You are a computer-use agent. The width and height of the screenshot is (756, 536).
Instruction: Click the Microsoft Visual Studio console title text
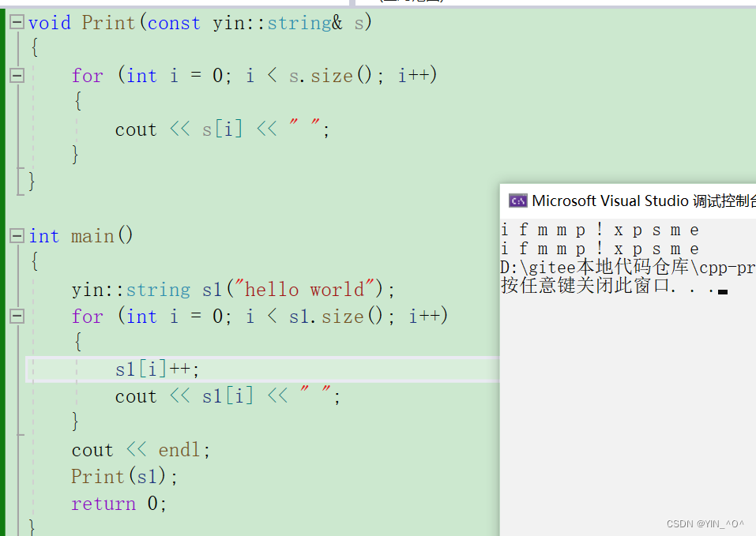[644, 201]
